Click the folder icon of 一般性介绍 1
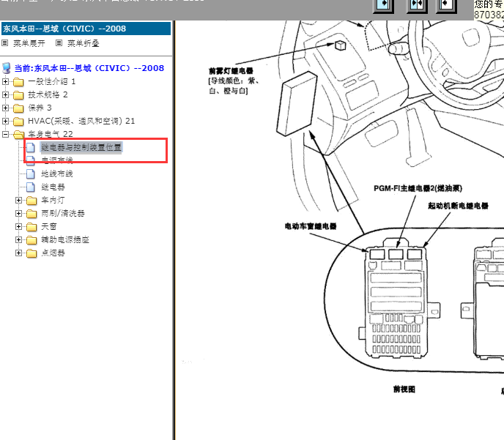Screen dimensions: 504x440 pyautogui.click(x=18, y=82)
